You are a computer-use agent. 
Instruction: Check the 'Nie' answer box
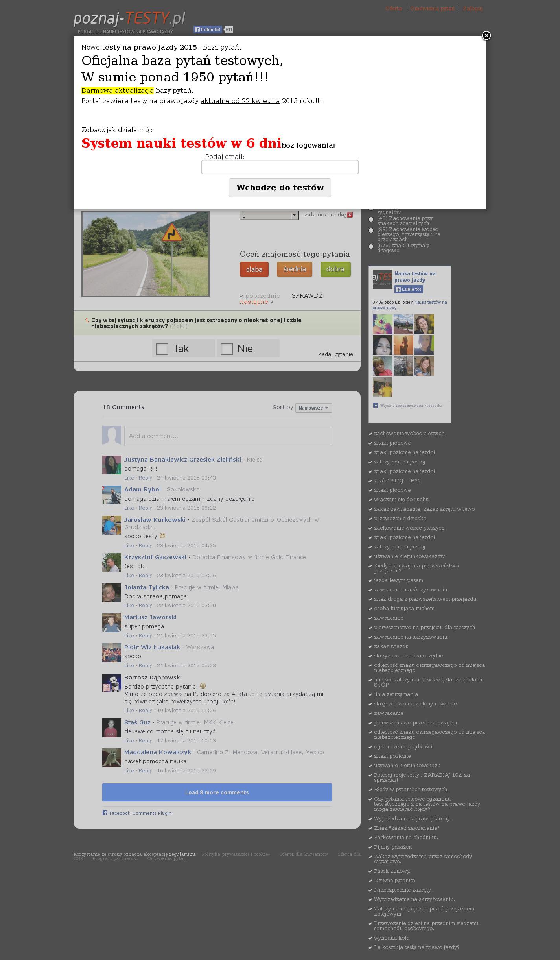[x=227, y=349]
